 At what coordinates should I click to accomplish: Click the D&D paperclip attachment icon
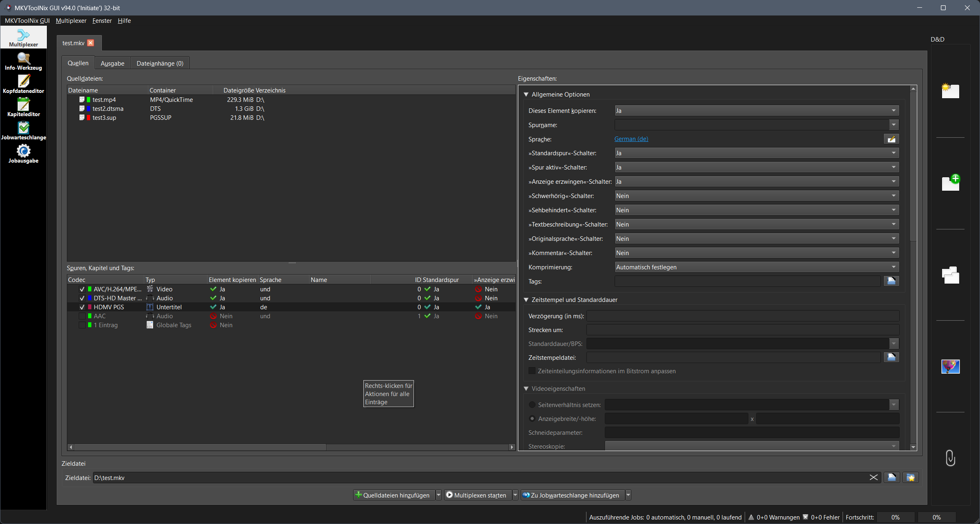pos(950,458)
